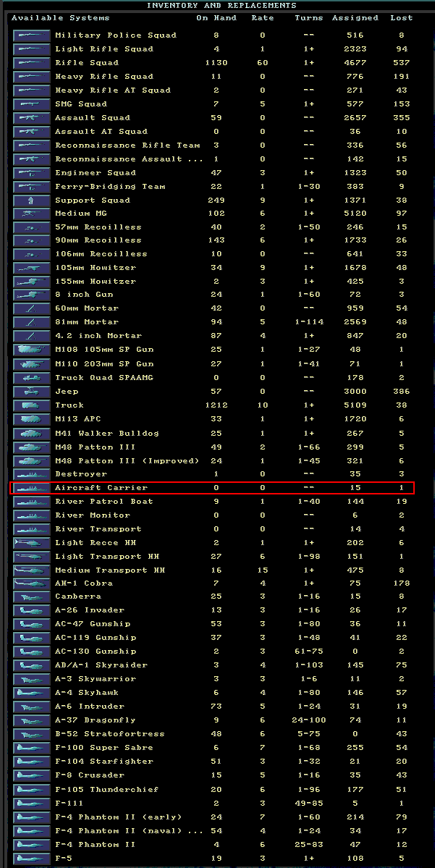The image size is (435, 868).
Task: Select the Medium Transport HH icon
Action: [x=32, y=570]
